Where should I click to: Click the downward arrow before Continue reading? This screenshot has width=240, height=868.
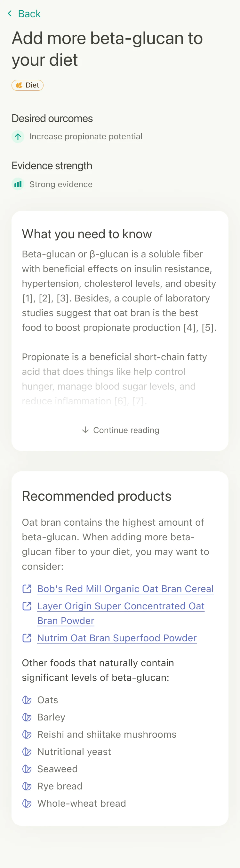coord(85,430)
